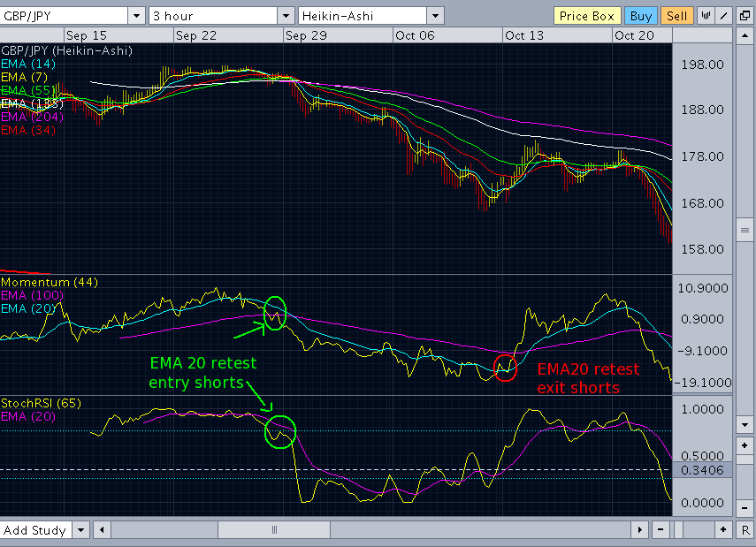Zoom out with the horizontal minus button
The width and height of the screenshot is (756, 547).
(x=660, y=529)
